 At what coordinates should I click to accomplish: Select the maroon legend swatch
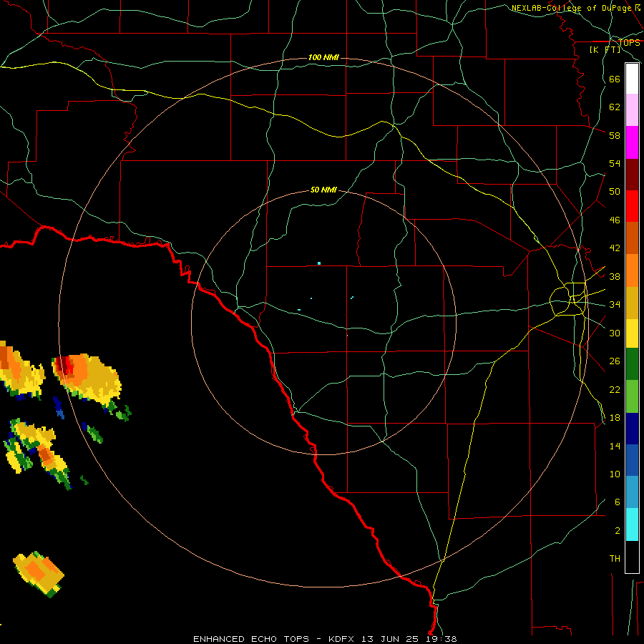(632, 175)
